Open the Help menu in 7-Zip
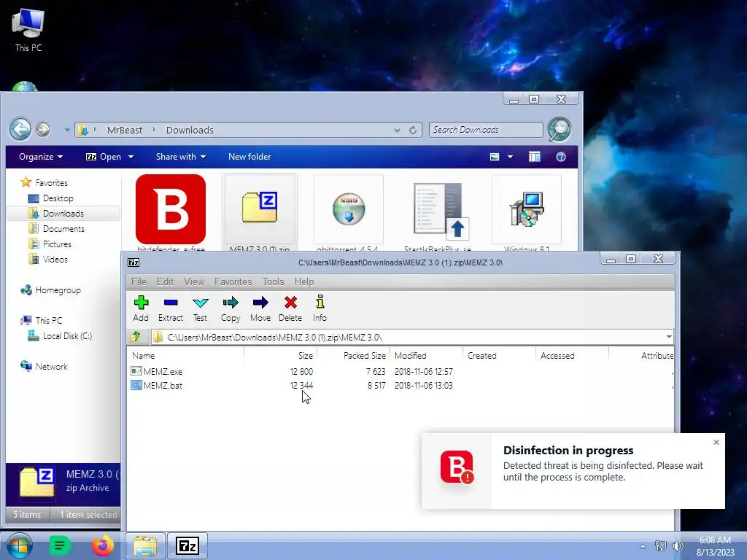The image size is (747, 560). pyautogui.click(x=304, y=281)
